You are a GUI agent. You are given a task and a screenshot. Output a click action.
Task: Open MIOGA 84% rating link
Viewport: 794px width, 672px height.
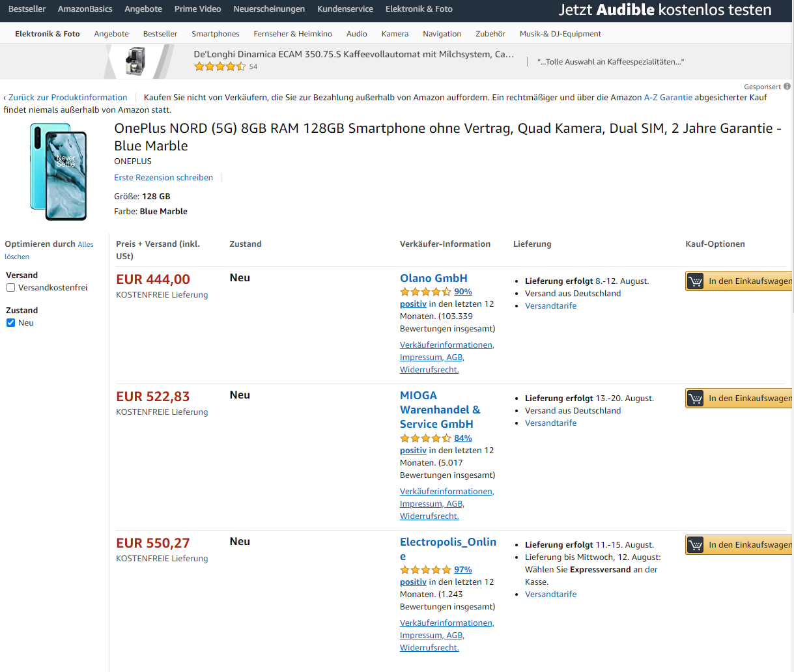tap(463, 438)
